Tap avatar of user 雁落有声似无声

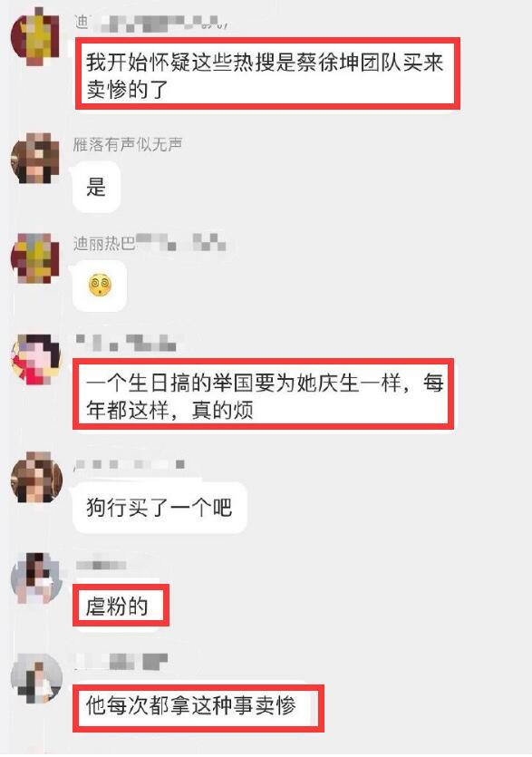click(x=35, y=159)
